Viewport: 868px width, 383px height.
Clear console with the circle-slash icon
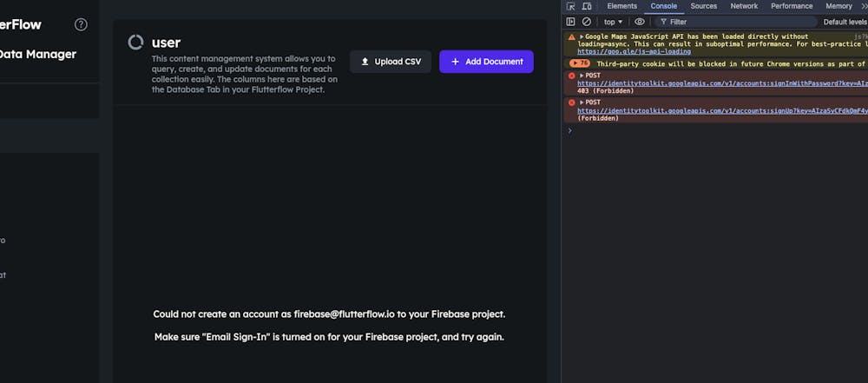[x=586, y=22]
